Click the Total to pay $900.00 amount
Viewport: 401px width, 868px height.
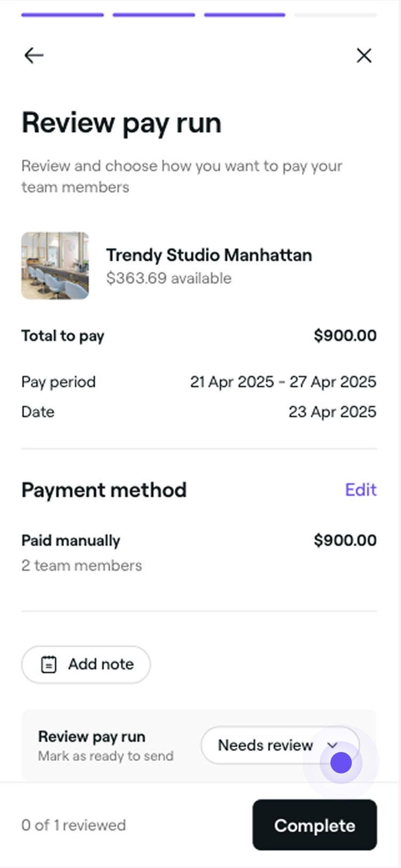click(345, 336)
